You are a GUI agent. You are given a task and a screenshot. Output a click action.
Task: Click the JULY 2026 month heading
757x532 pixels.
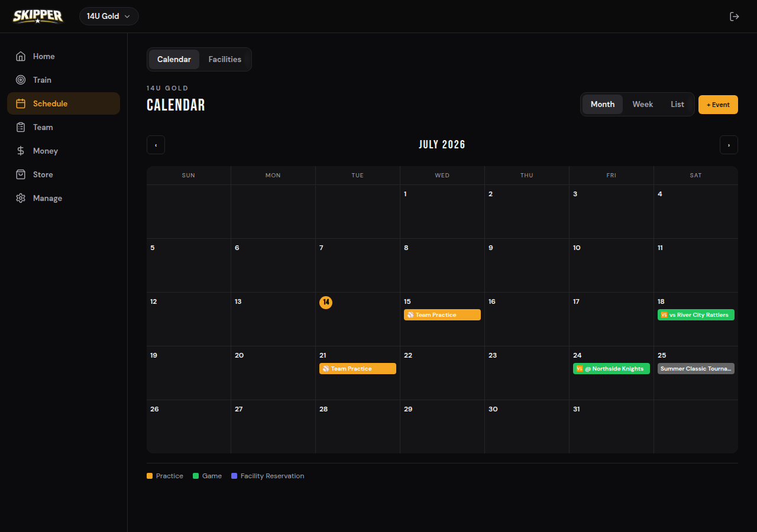[x=442, y=145]
